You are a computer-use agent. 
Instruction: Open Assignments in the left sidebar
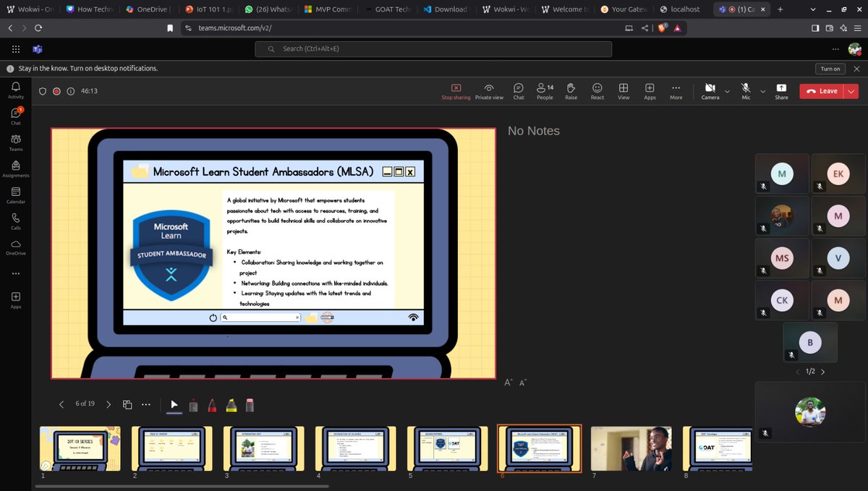point(15,168)
